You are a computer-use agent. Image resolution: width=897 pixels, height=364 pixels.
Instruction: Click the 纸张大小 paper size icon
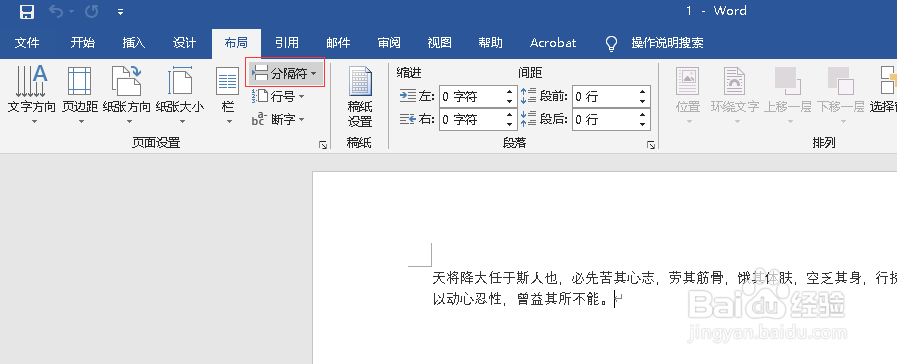(x=180, y=81)
